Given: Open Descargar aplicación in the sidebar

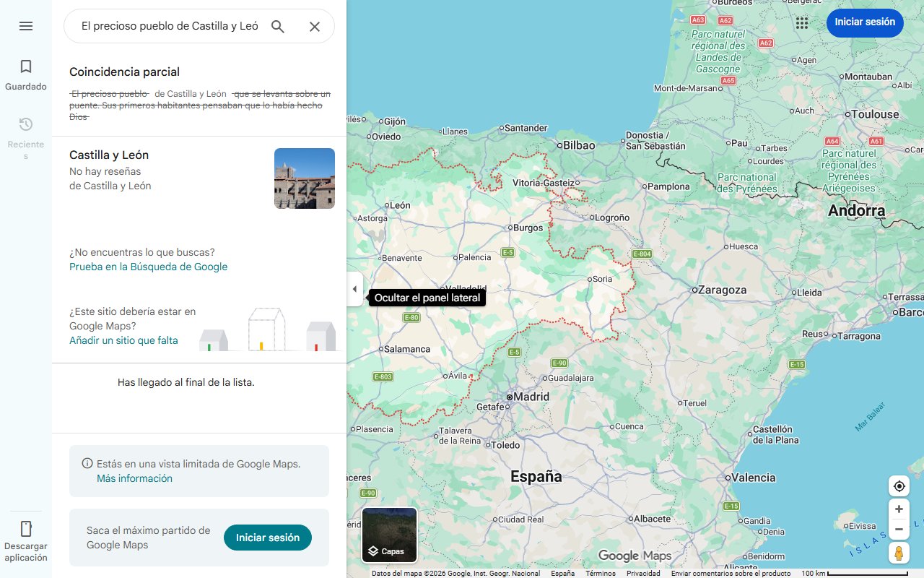Looking at the screenshot, I should [26, 538].
